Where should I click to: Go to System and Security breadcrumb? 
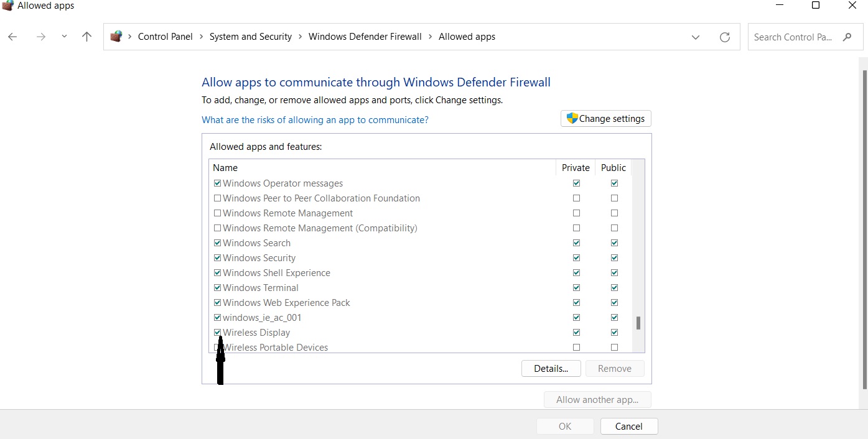click(250, 37)
